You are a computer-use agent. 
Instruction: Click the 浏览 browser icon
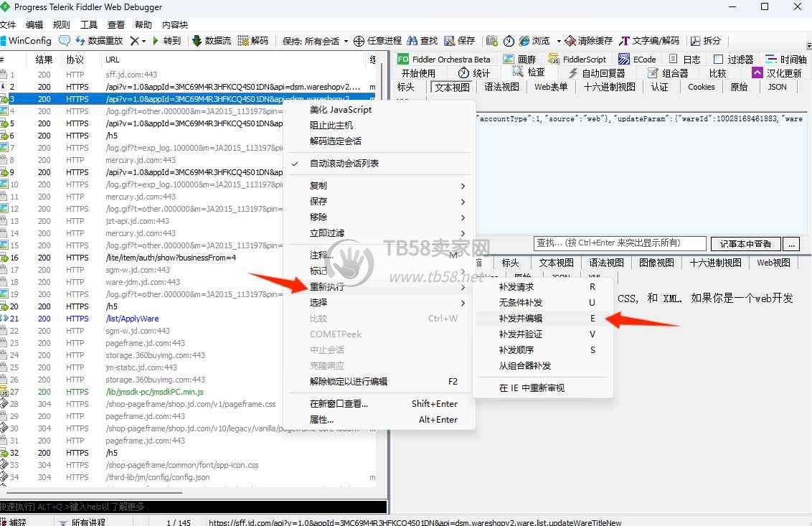(524, 40)
